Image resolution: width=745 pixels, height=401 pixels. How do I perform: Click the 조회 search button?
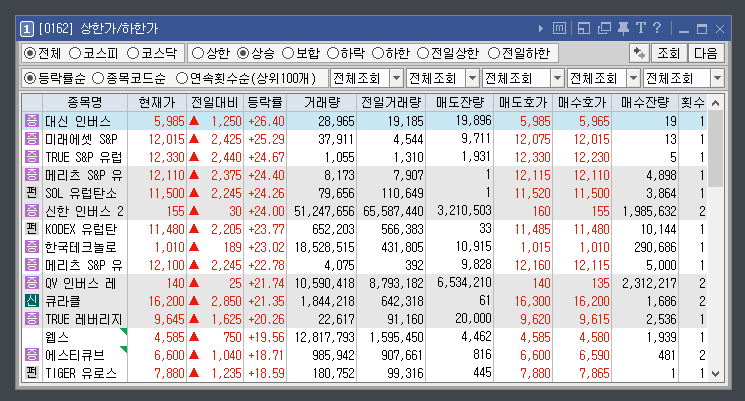[x=669, y=53]
